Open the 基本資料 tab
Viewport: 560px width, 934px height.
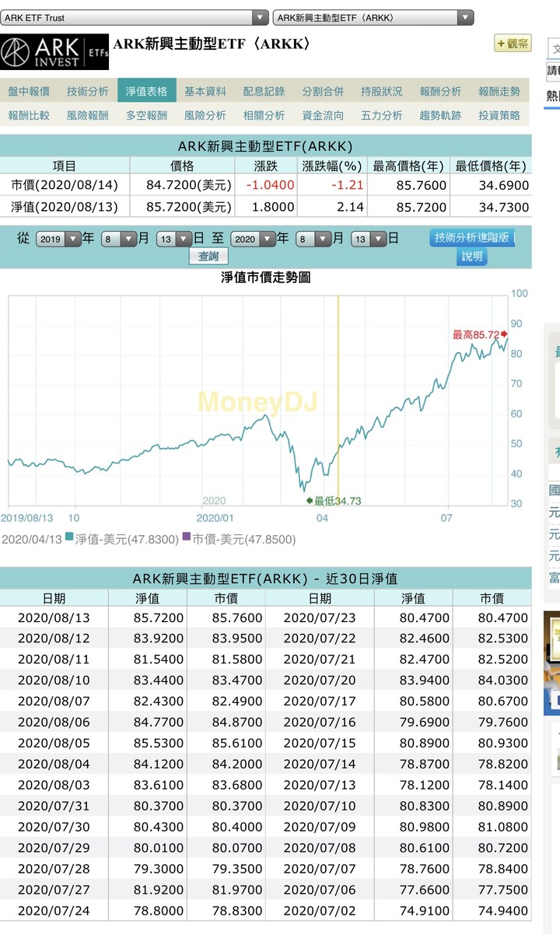coord(205,91)
